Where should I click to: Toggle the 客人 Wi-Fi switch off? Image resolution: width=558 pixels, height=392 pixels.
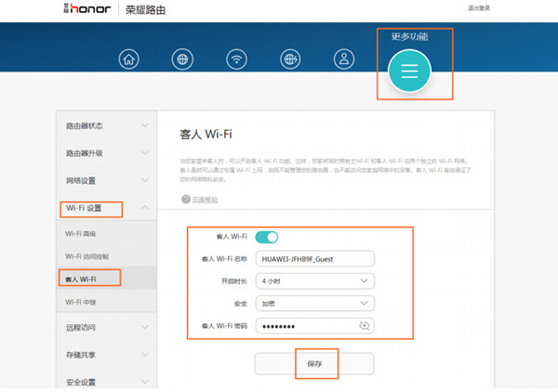266,237
